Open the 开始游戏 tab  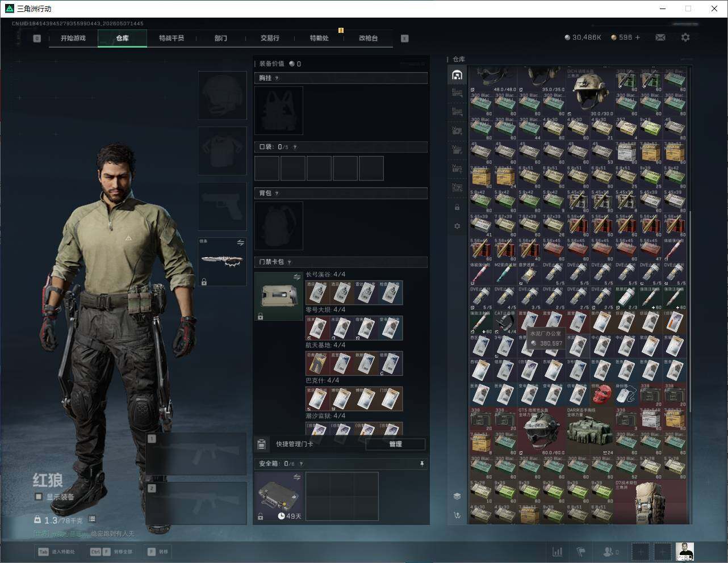pos(73,38)
